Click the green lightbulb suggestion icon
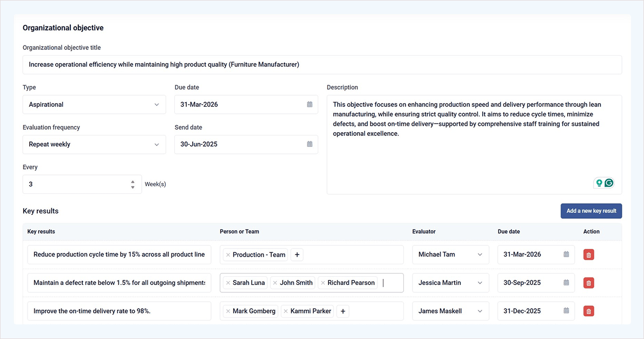This screenshot has height=339, width=644. [599, 183]
